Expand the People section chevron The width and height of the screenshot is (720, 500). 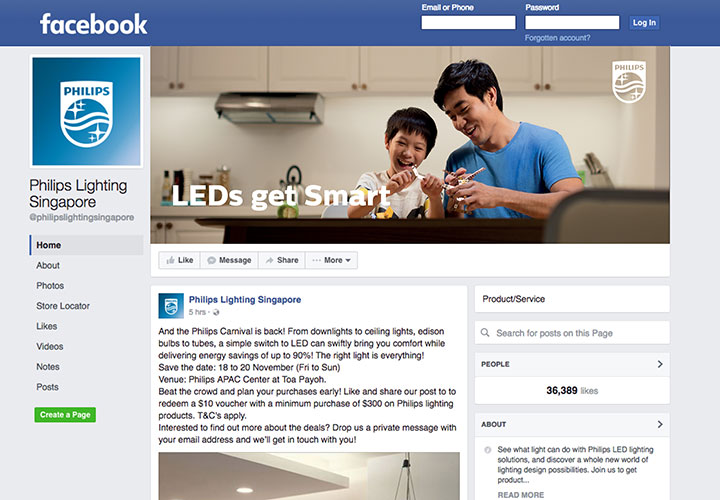pos(660,364)
